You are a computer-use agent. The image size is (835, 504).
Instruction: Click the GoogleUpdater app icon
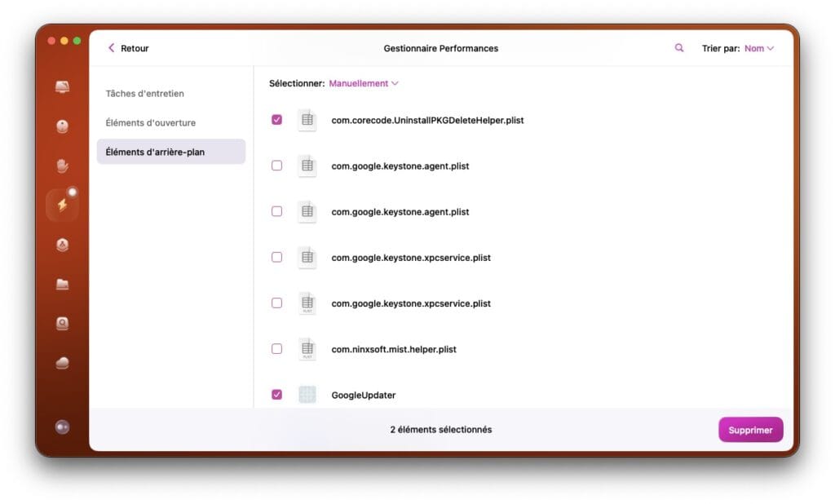(x=307, y=395)
